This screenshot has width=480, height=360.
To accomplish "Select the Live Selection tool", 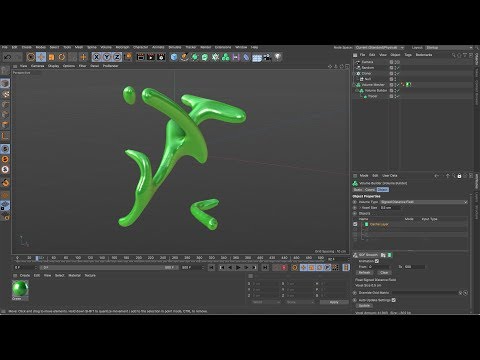I will pyautogui.click(x=31, y=57).
